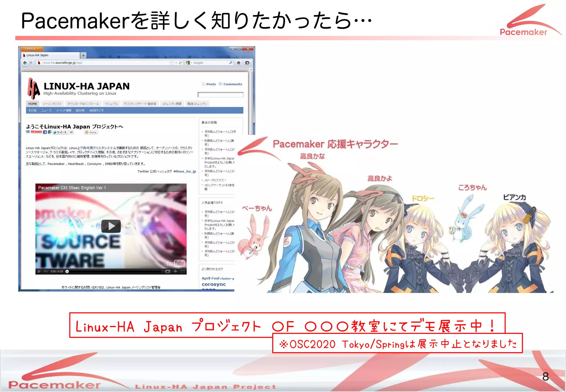Open the April Fool tag link
This screenshot has width=566, height=392.
click(x=210, y=278)
